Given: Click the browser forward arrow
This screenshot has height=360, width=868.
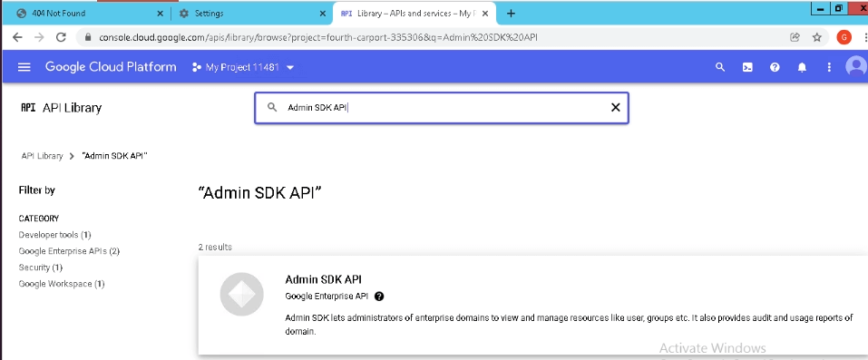Looking at the screenshot, I should coord(39,37).
